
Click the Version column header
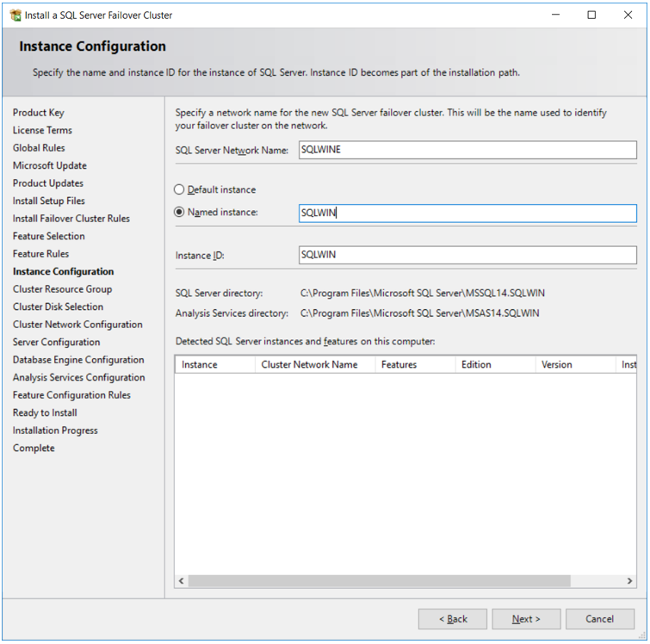(575, 364)
